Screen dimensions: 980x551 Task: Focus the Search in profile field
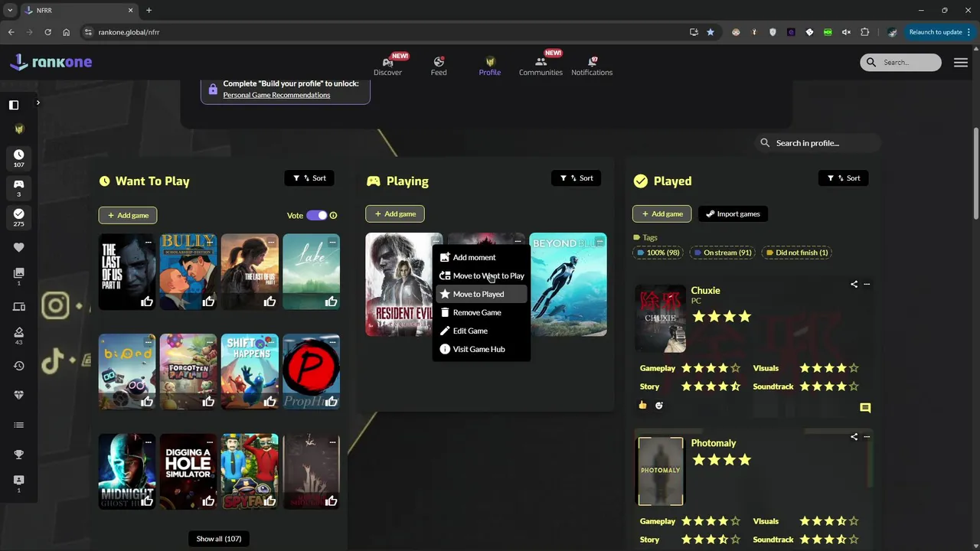(x=818, y=143)
